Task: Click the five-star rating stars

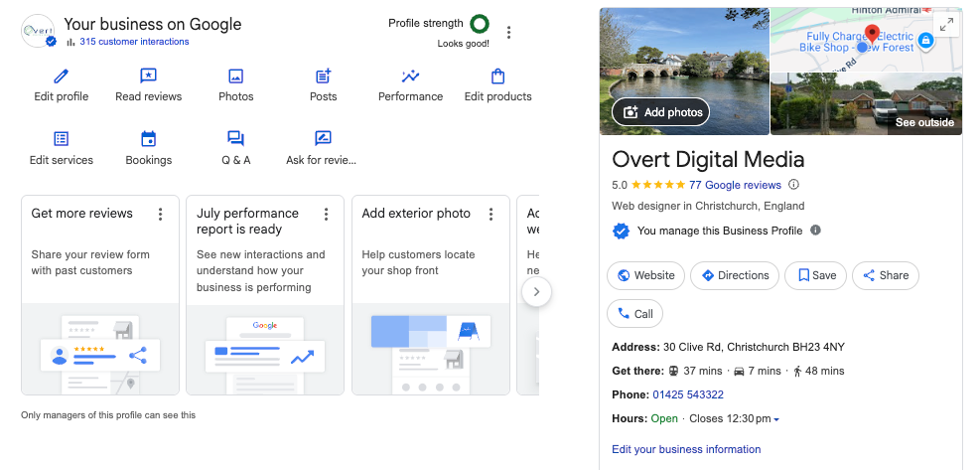Action: point(658,185)
